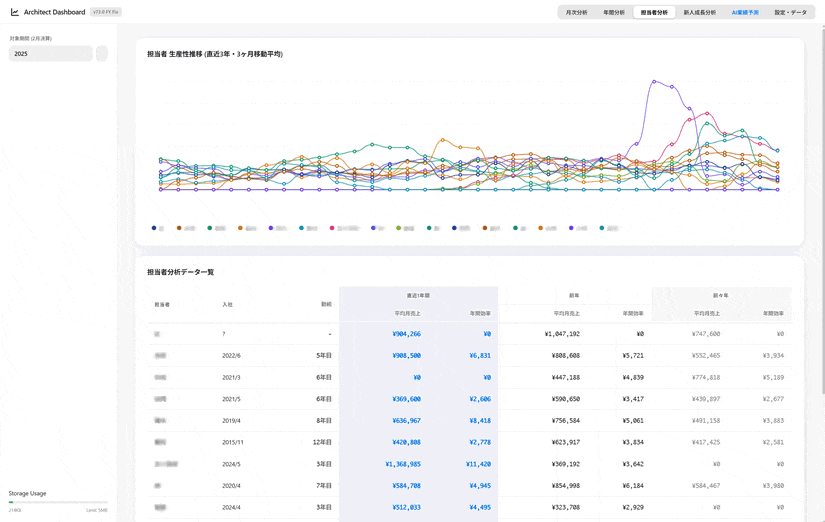Click the ¥904,266 cell
The image size is (825, 522).
[x=407, y=334]
